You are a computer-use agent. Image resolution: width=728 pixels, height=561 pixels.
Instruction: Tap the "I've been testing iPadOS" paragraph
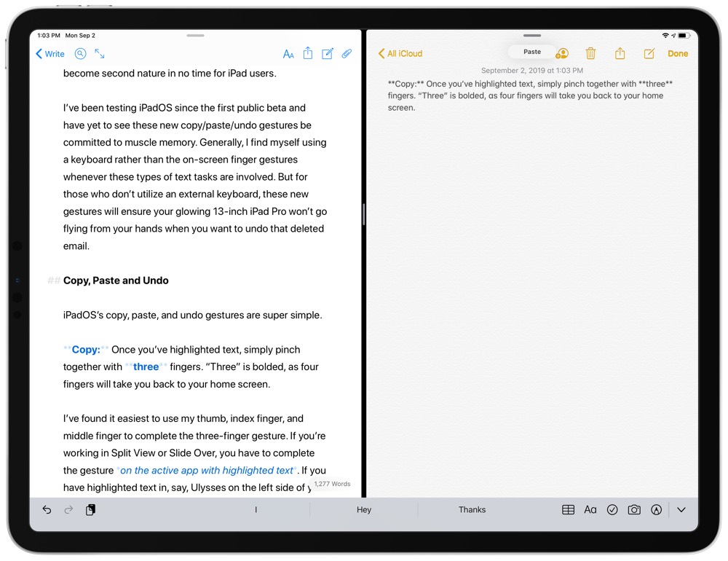pyautogui.click(x=195, y=176)
